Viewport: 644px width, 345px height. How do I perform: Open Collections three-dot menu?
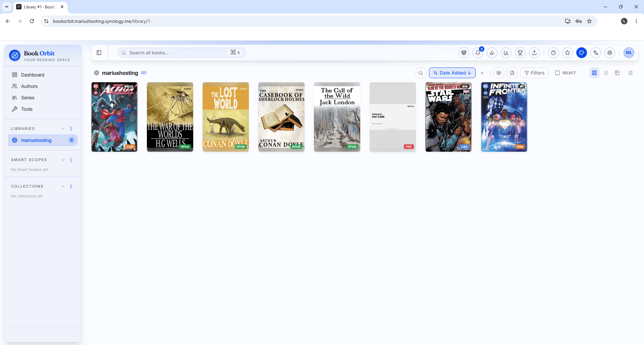click(x=71, y=186)
